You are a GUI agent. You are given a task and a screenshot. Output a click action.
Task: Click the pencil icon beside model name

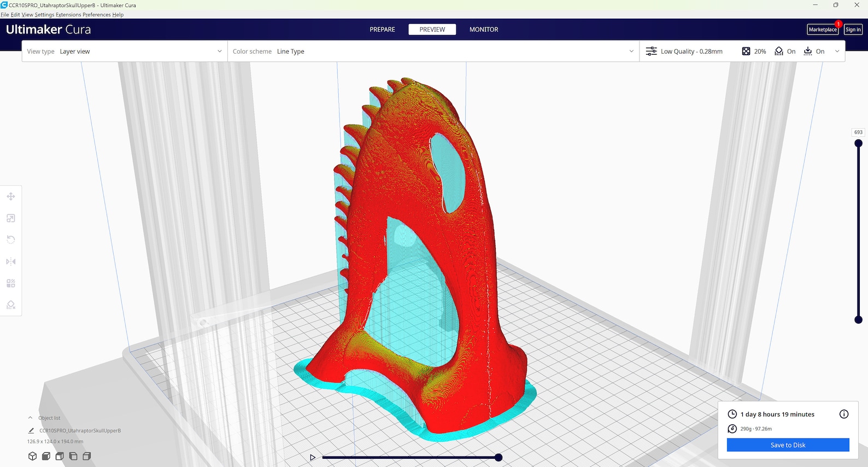point(31,431)
